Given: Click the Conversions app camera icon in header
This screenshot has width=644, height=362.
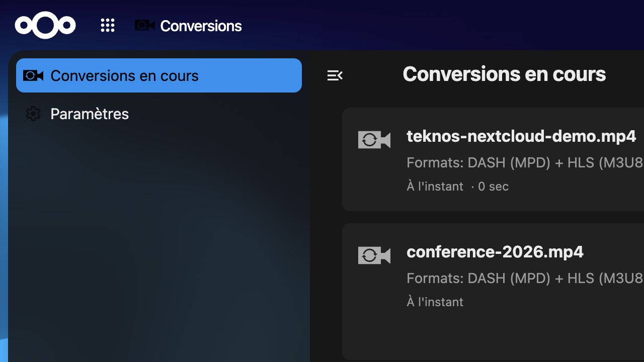Looking at the screenshot, I should coord(145,25).
